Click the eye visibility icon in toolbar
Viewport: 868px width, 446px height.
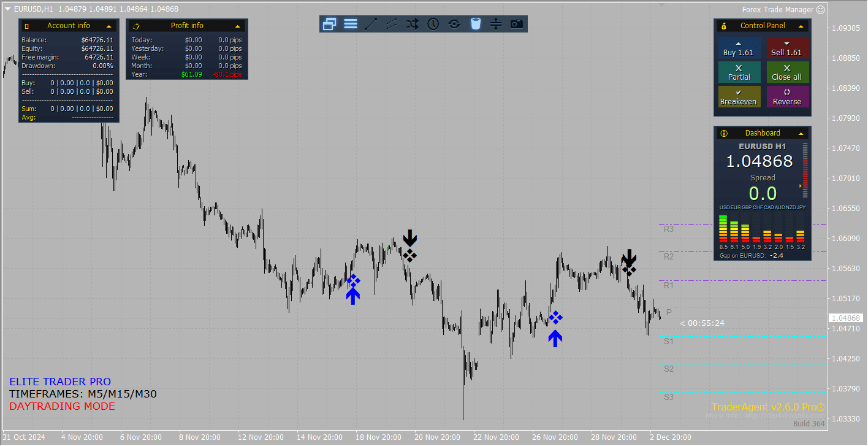[454, 24]
